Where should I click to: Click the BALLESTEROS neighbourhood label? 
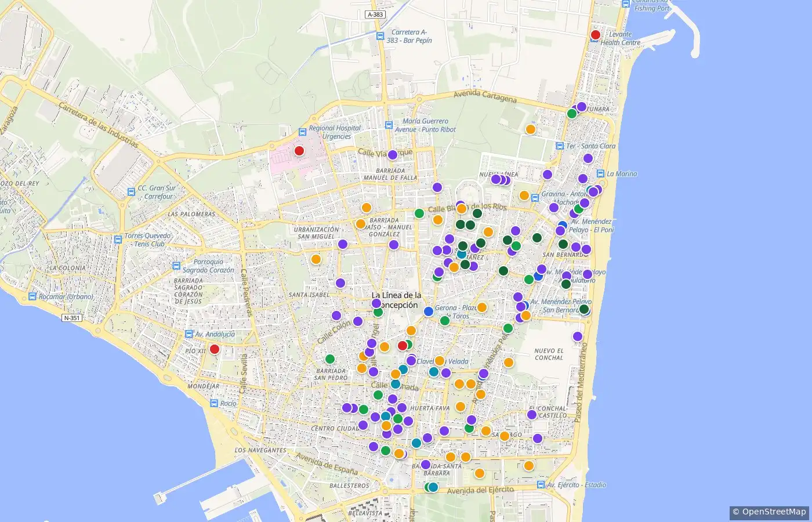349,485
